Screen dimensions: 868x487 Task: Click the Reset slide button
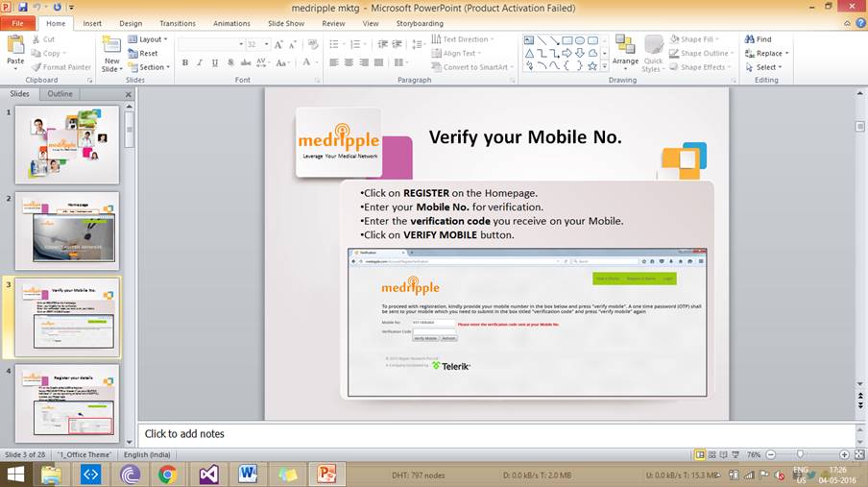pyautogui.click(x=143, y=54)
